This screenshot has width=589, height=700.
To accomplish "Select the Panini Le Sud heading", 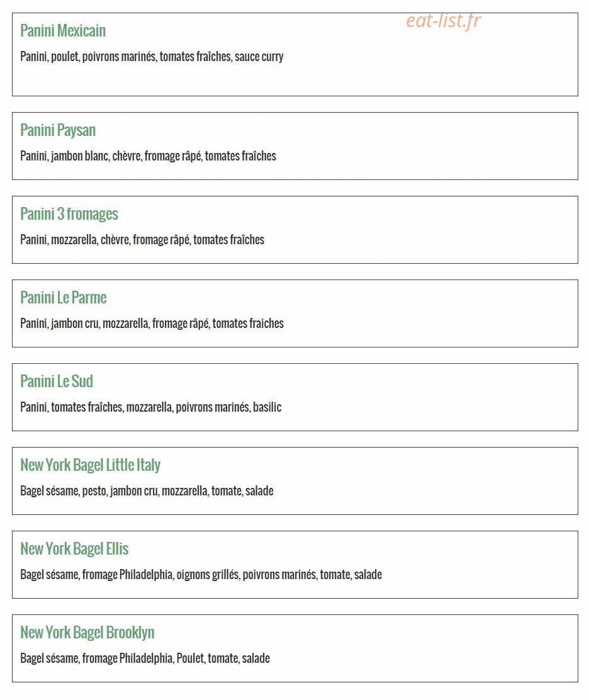I will pyautogui.click(x=57, y=381).
